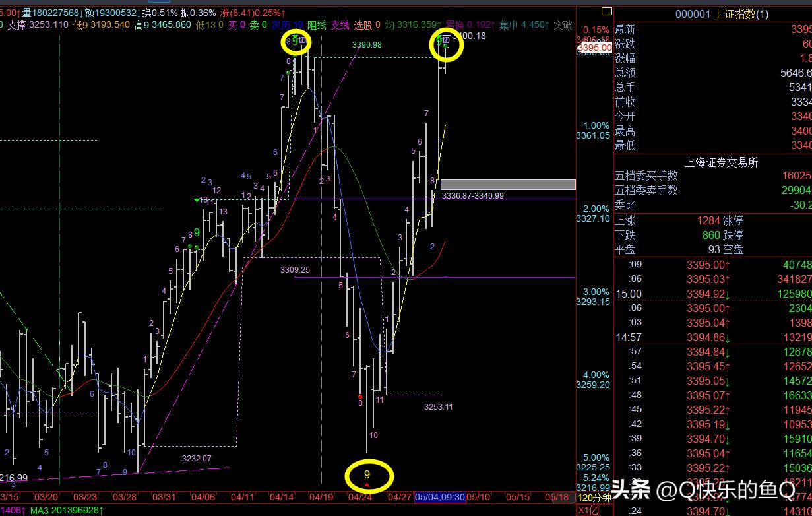The width and height of the screenshot is (812, 516).
Task: Click the 最高 row in quote panel
Action: click(713, 131)
